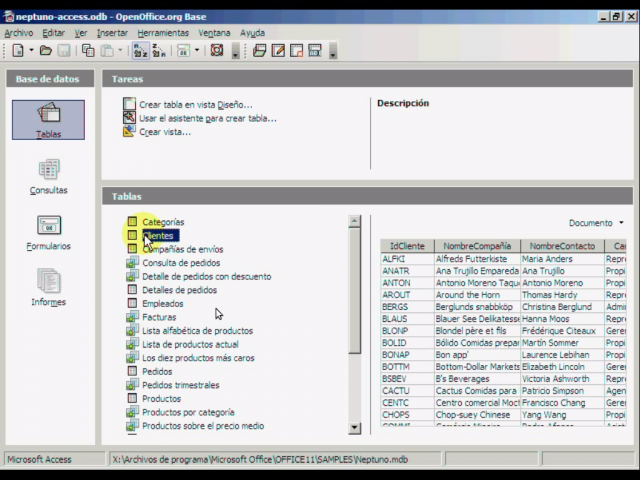Select the Clientes table
The height and width of the screenshot is (480, 640).
click(160, 236)
